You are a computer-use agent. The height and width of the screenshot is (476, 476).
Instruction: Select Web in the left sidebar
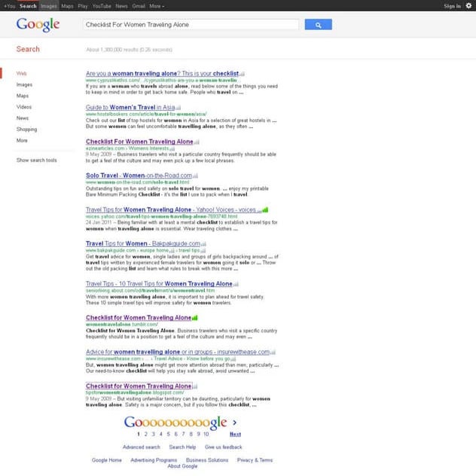click(22, 74)
